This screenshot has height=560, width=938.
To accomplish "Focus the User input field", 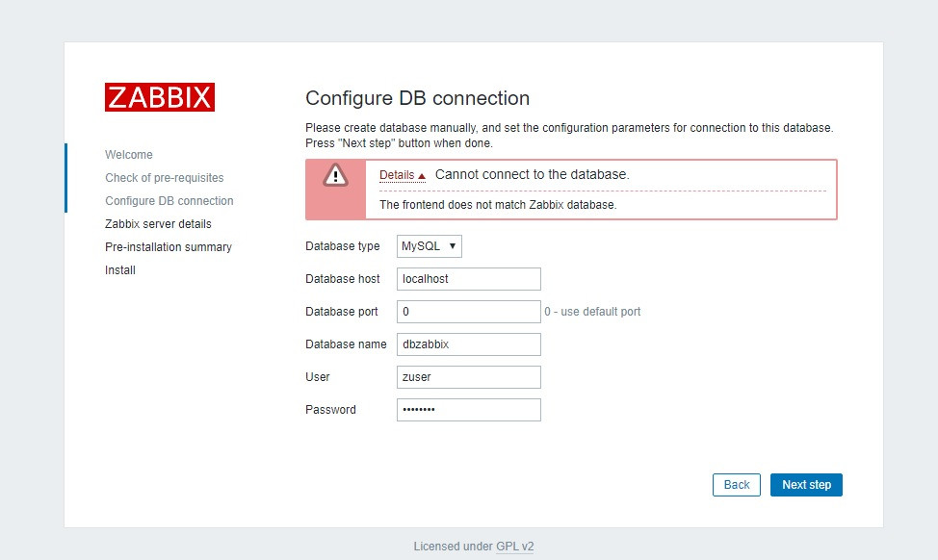I will [468, 377].
